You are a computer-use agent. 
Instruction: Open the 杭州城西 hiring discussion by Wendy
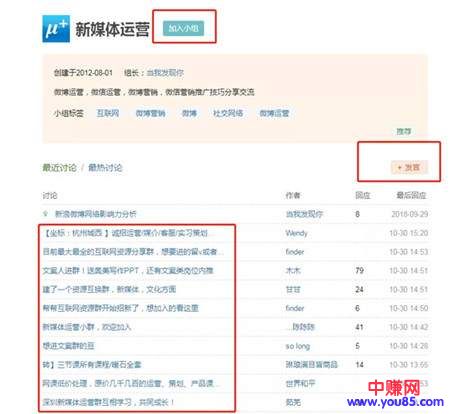pyautogui.click(x=125, y=233)
